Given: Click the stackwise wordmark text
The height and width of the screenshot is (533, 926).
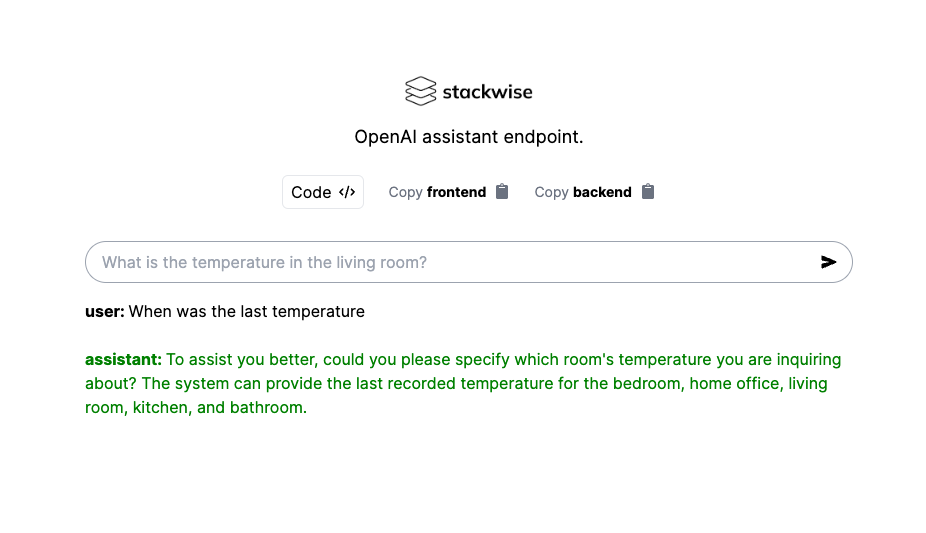Looking at the screenshot, I should 487,92.
